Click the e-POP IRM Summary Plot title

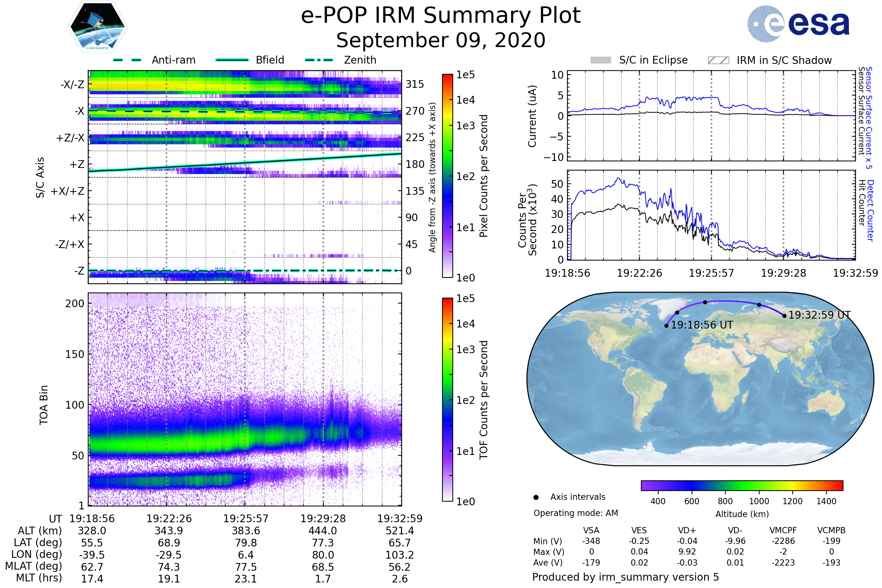441,16
